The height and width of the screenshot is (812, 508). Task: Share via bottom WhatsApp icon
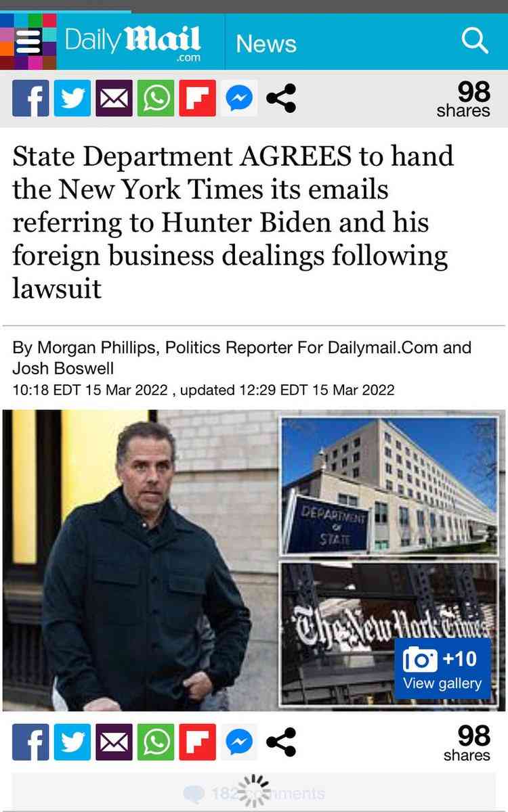pos(156,742)
